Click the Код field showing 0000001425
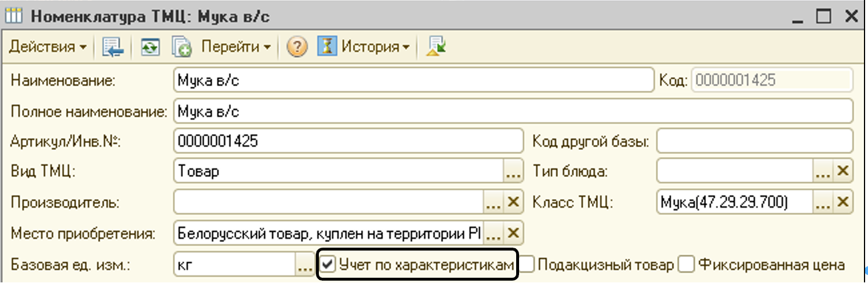The width and height of the screenshot is (868, 287). pos(772,80)
